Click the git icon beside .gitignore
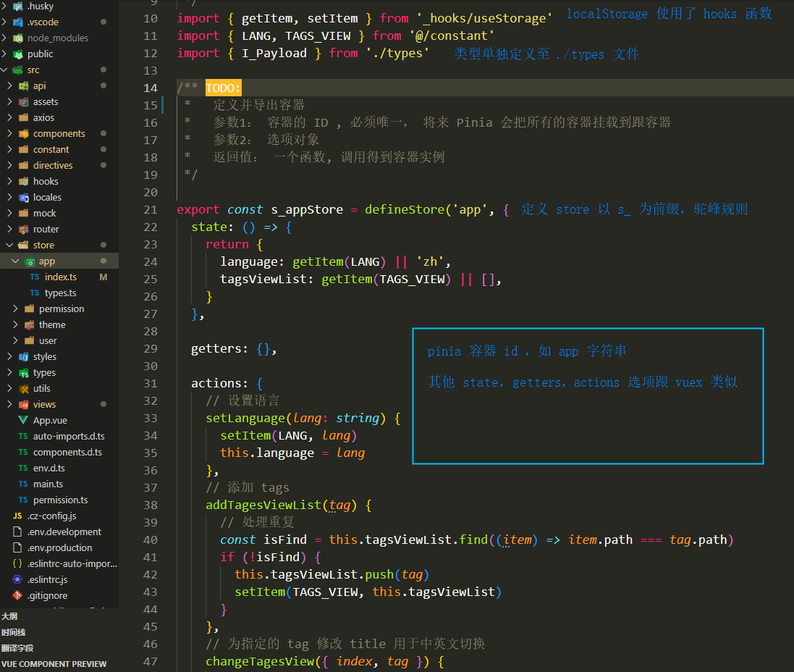The width and height of the screenshot is (794, 672). 17,595
